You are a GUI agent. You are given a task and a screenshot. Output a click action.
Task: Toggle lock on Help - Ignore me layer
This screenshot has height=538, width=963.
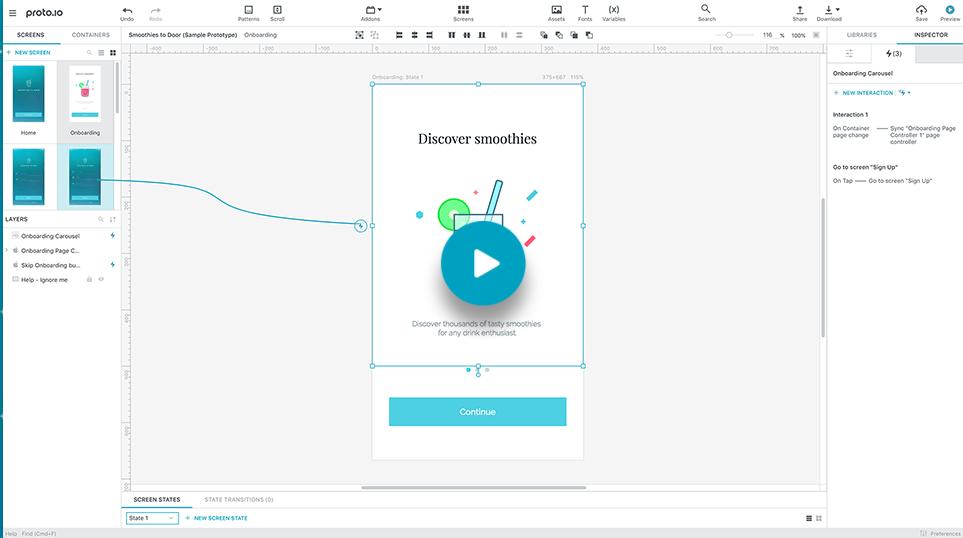tap(89, 279)
